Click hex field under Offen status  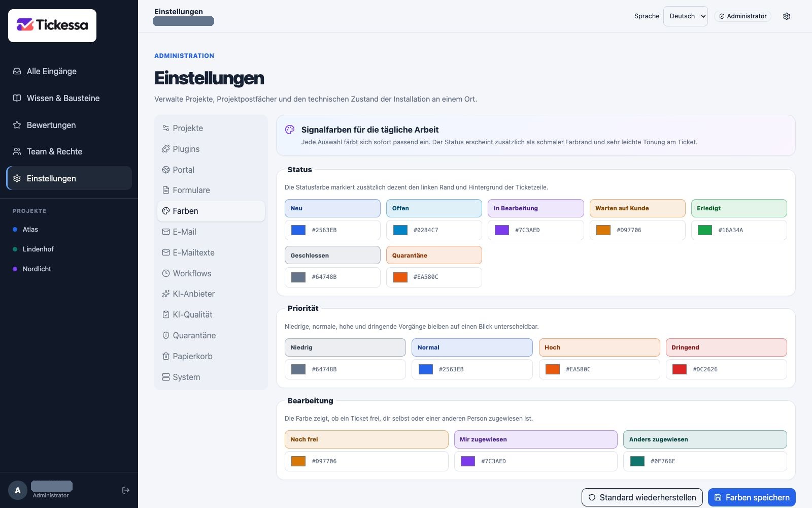(x=434, y=230)
